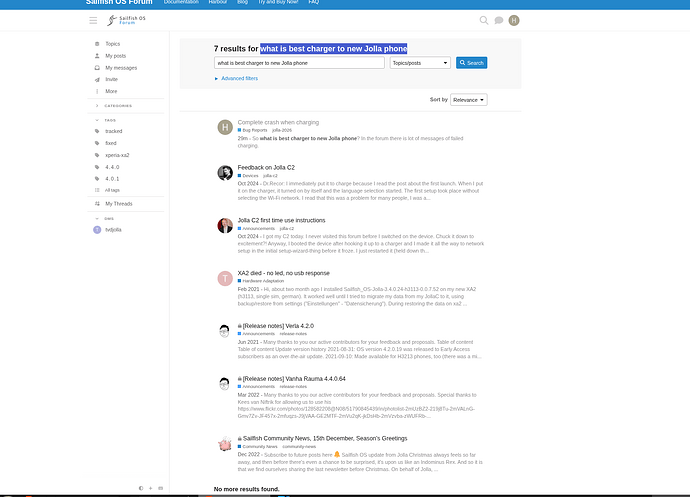Click avatar of 'Complete crash when charging' result
This screenshot has height=497, width=690.
pyautogui.click(x=225, y=127)
